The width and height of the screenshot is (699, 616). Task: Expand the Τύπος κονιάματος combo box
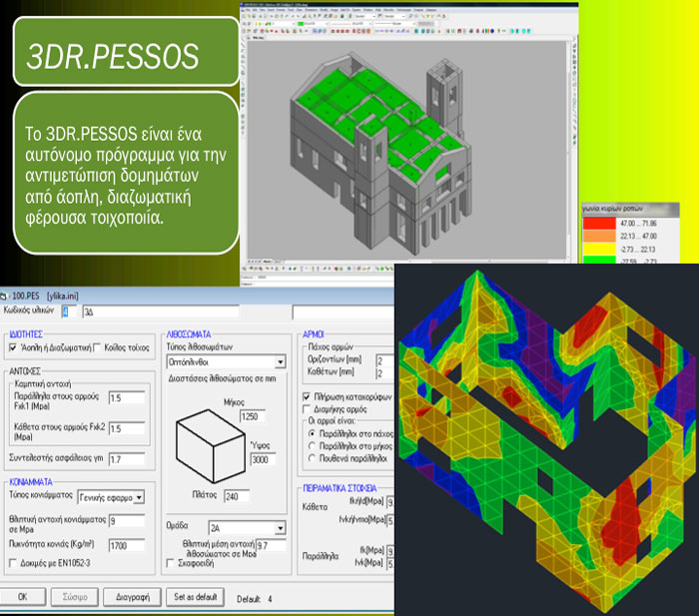pyautogui.click(x=139, y=497)
